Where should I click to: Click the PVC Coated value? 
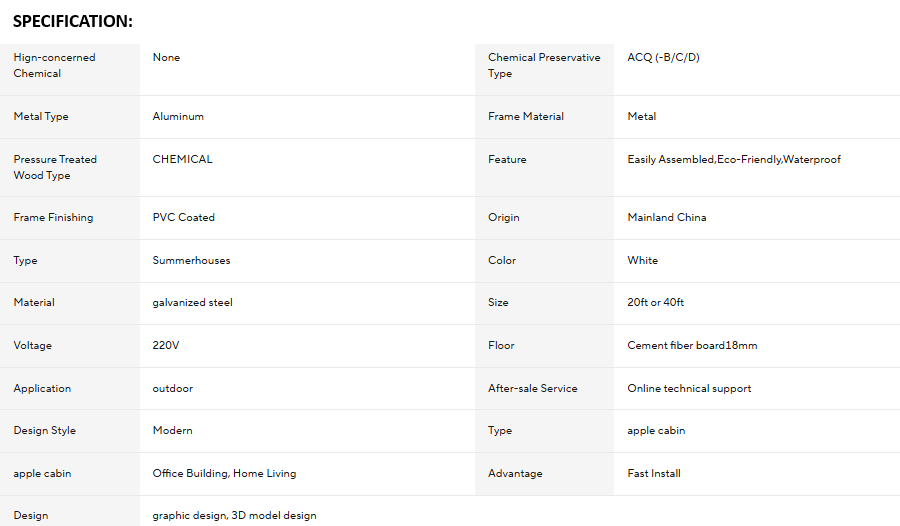184,218
